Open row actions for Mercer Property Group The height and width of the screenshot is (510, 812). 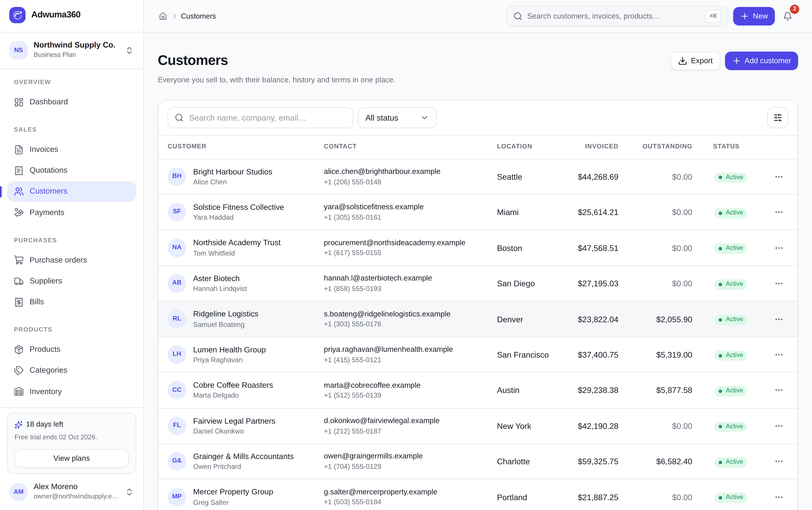[779, 497]
